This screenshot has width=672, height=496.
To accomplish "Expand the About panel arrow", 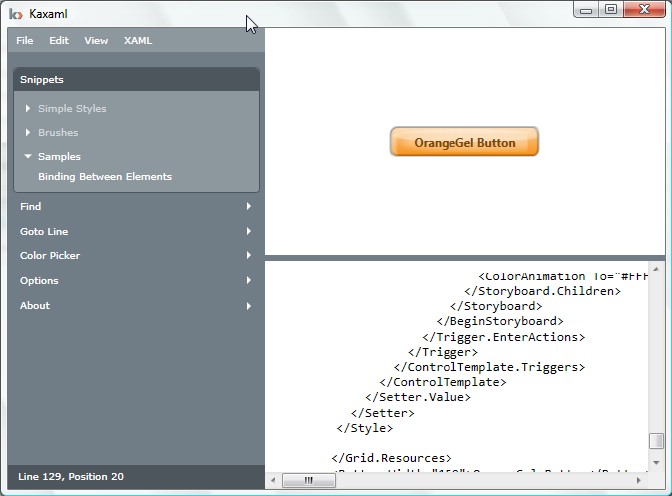I will point(249,306).
